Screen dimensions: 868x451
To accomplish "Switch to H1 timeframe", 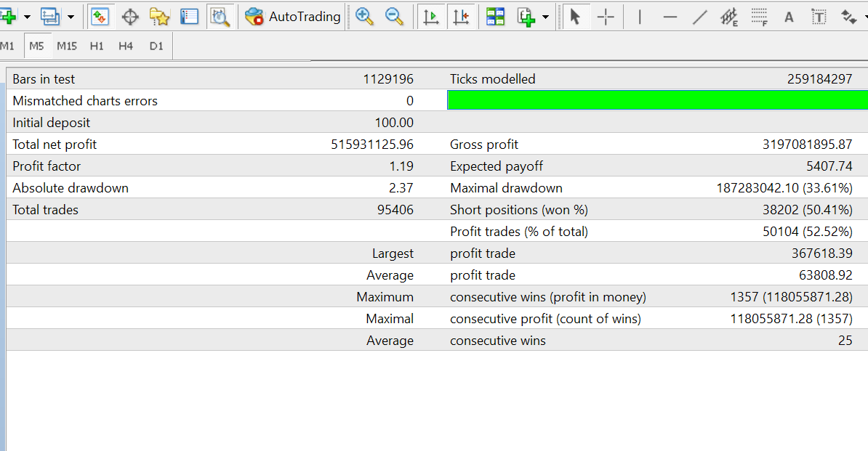I will pos(97,46).
